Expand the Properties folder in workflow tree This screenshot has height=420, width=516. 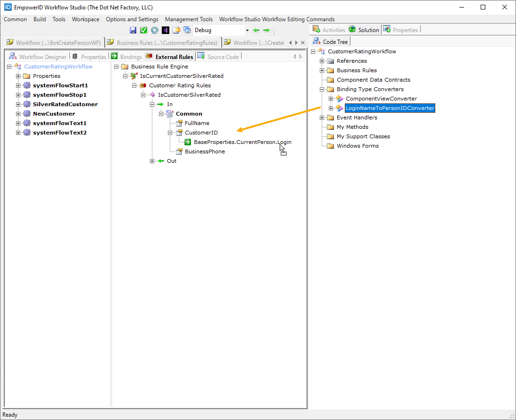tap(18, 76)
